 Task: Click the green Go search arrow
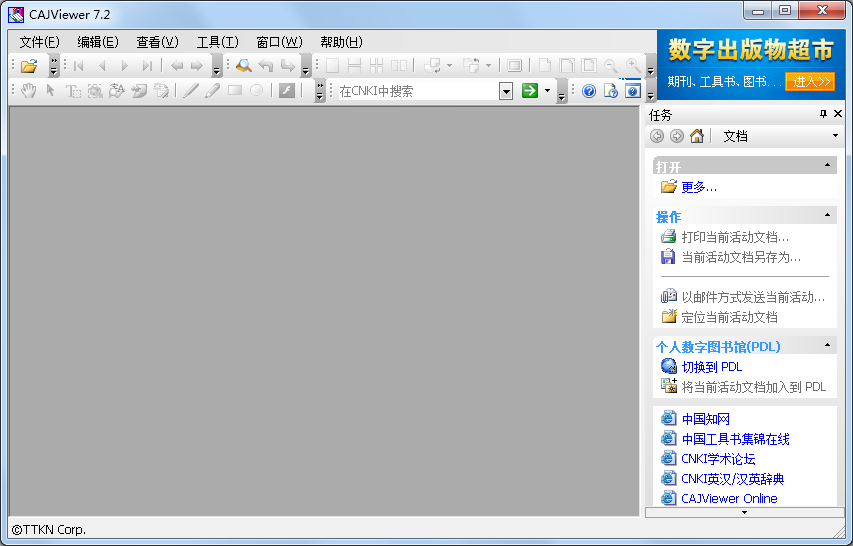point(530,91)
